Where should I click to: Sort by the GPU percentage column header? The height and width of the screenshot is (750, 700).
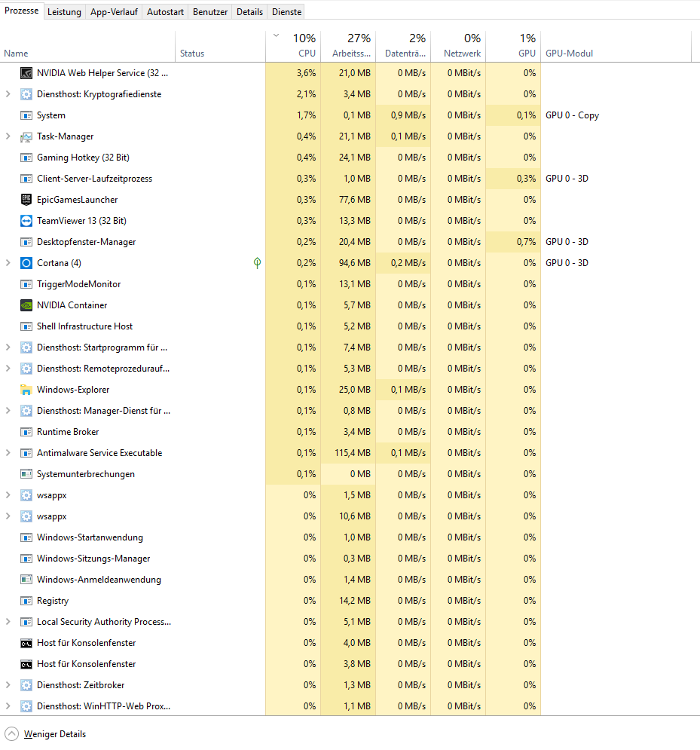(513, 46)
